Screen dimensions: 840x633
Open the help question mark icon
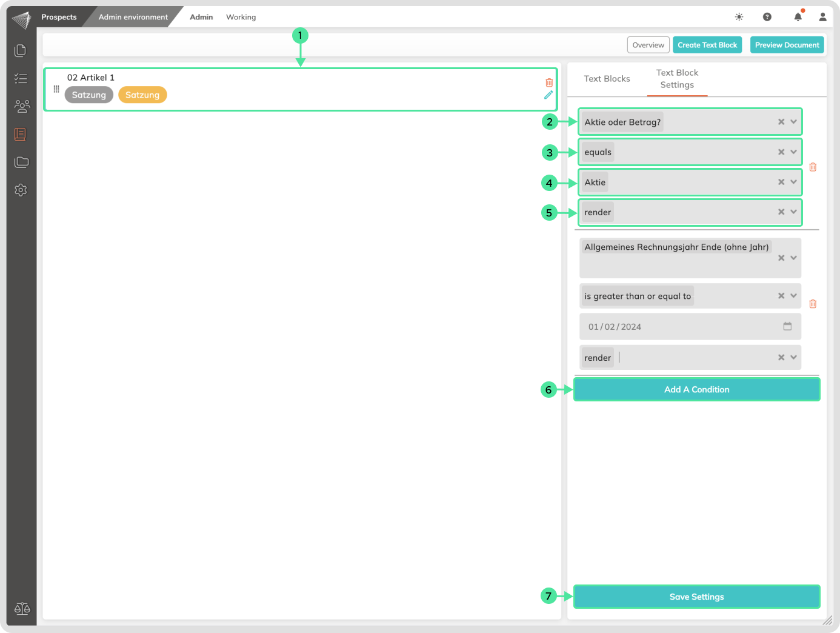(767, 17)
